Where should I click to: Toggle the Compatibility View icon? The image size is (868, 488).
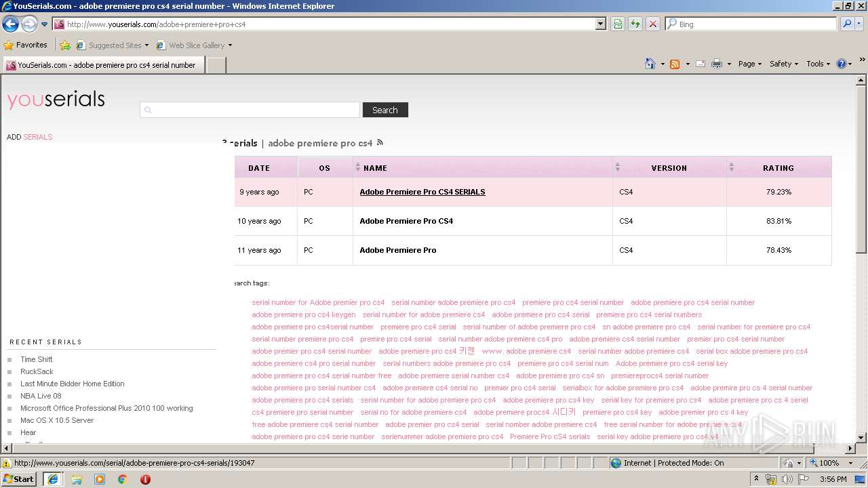click(x=618, y=24)
